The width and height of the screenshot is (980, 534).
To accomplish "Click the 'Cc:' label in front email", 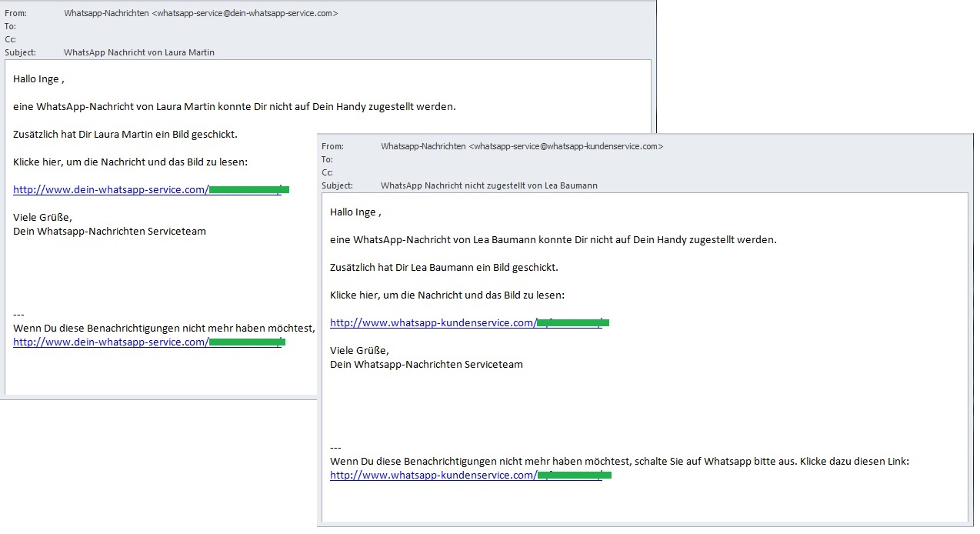I will tap(327, 172).
